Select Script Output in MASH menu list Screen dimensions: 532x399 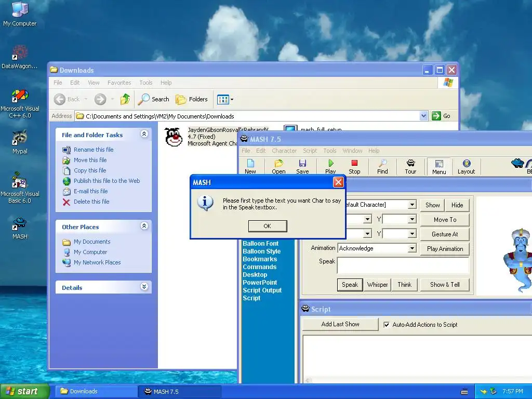coord(262,290)
